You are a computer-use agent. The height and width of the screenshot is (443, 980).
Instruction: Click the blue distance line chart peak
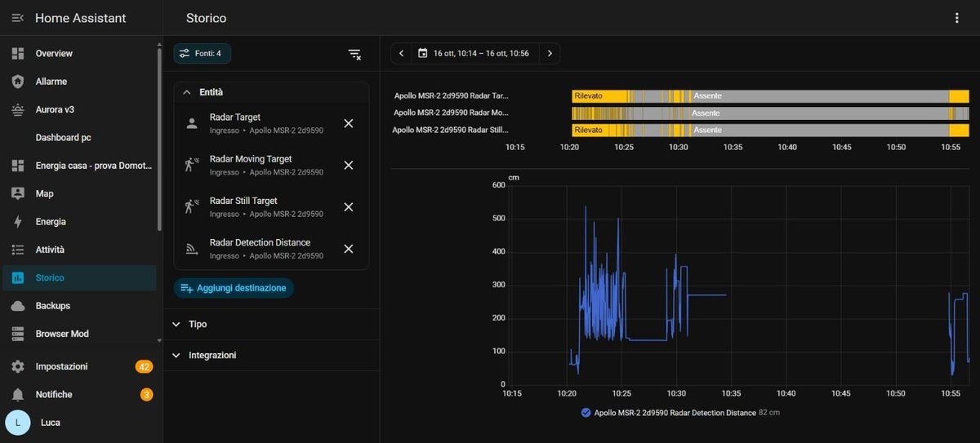tap(586, 207)
